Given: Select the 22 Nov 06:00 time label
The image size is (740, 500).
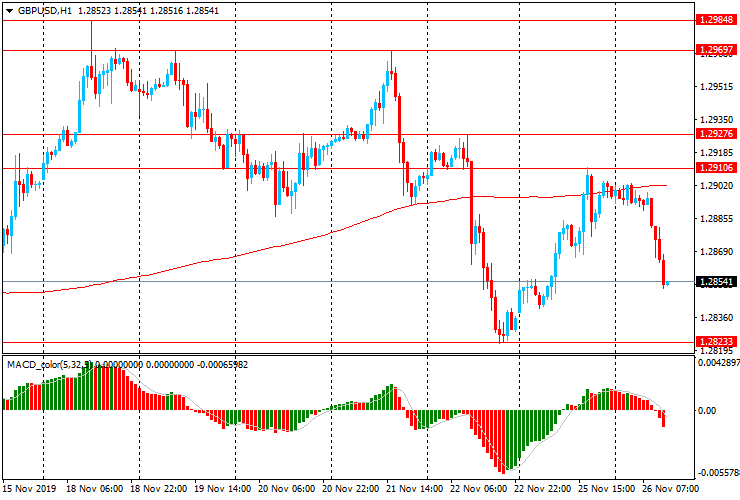Looking at the screenshot, I should 479,488.
